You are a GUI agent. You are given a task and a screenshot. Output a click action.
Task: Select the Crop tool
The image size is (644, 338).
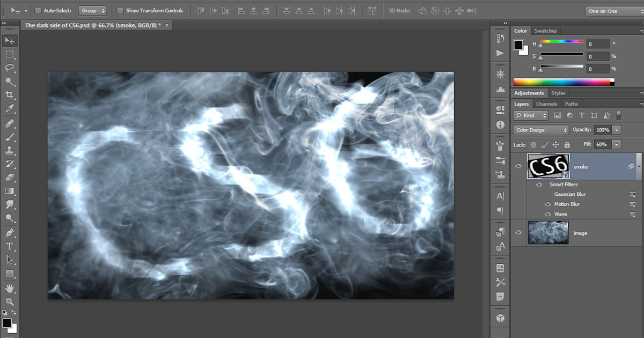coord(10,95)
